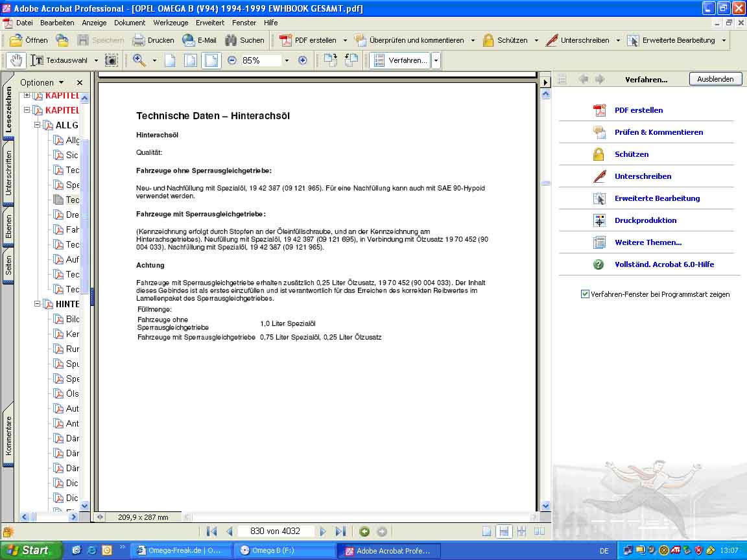Collapse the ALLG bookmark tree node

tap(38, 125)
